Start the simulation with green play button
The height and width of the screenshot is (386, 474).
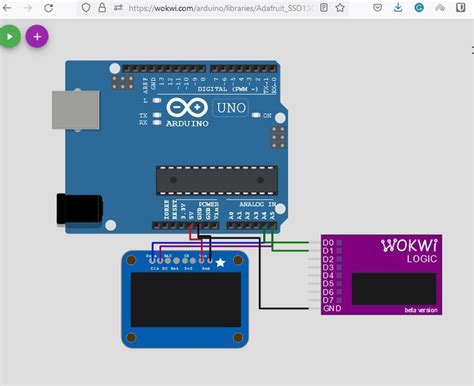click(10, 36)
